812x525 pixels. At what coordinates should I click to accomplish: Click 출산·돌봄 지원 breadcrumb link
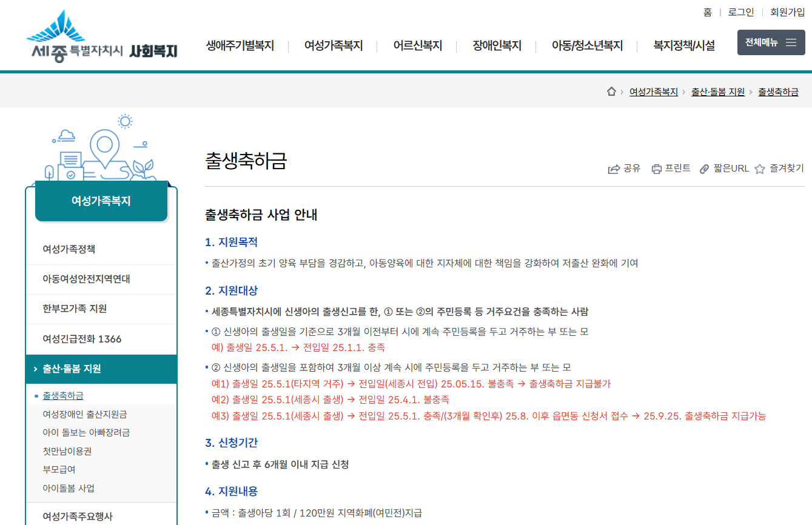tap(717, 92)
